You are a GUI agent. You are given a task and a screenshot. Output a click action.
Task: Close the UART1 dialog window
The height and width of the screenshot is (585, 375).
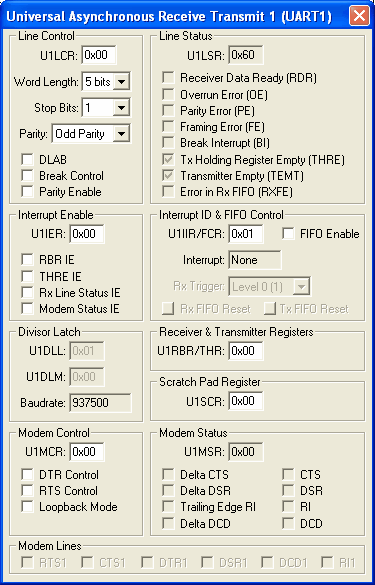(359, 16)
